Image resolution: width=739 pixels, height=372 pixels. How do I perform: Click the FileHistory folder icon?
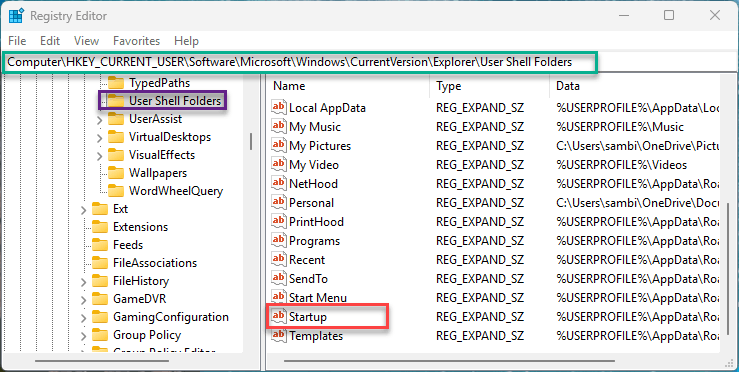point(100,281)
